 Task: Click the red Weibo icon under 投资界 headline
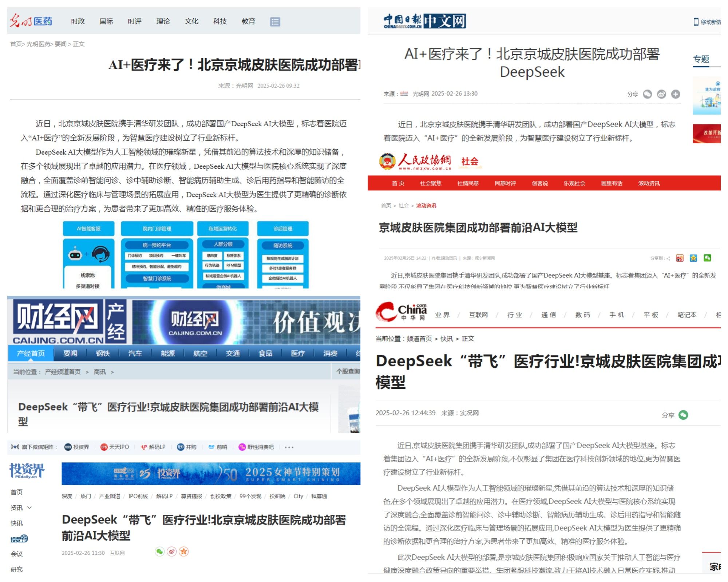tap(171, 551)
